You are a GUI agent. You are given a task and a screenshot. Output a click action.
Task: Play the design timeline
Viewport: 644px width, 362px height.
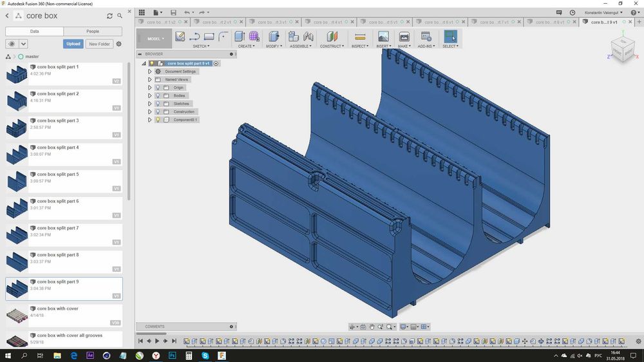[157, 341]
